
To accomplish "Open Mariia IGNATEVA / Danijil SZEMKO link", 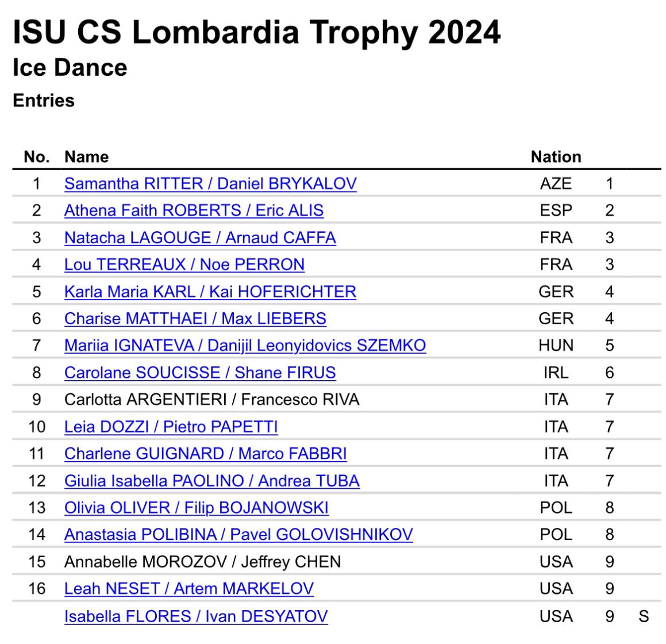I will [245, 346].
